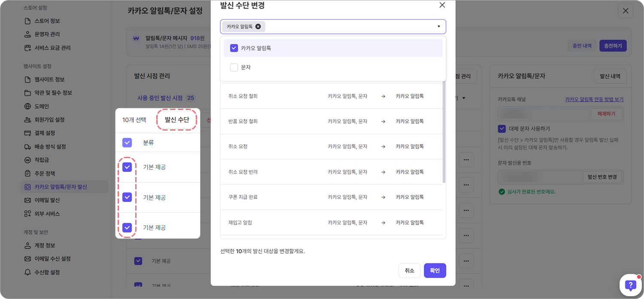The image size is (644, 299).
Task: Cancel the dialog with 취소 button
Action: pyautogui.click(x=410, y=271)
